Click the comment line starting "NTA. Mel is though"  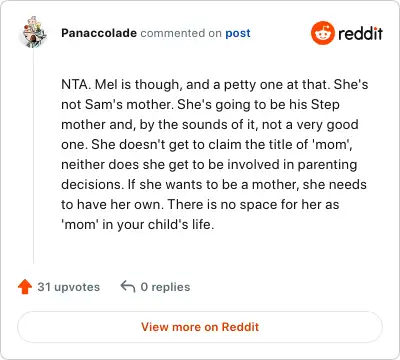(x=215, y=85)
